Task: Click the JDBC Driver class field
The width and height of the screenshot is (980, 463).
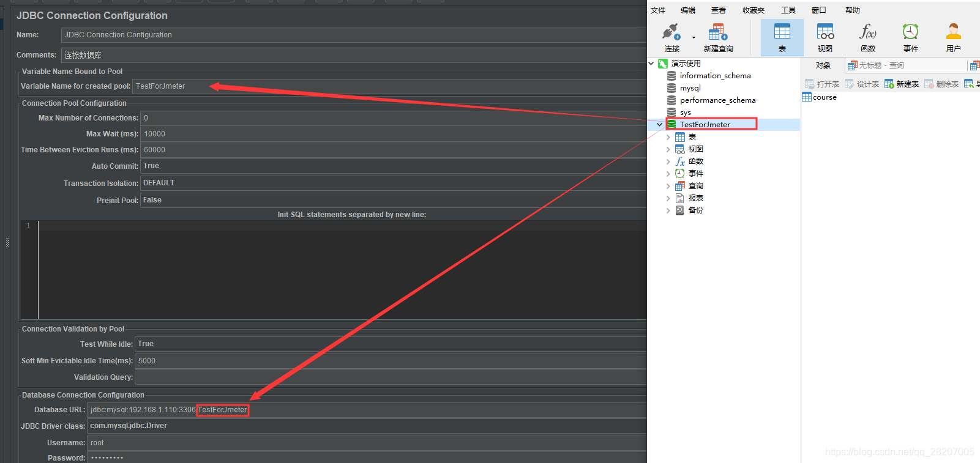Action: (x=367, y=426)
